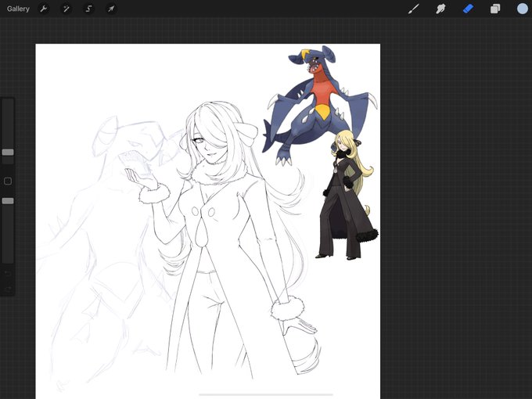532x399 pixels.
Task: Select the Brush tool
Action: (414, 9)
